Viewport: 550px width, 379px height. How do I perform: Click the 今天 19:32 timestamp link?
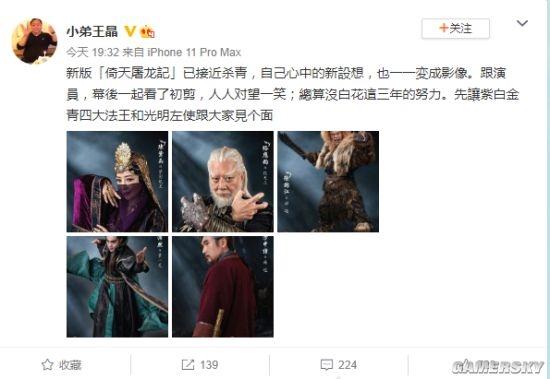pyautogui.click(x=93, y=52)
